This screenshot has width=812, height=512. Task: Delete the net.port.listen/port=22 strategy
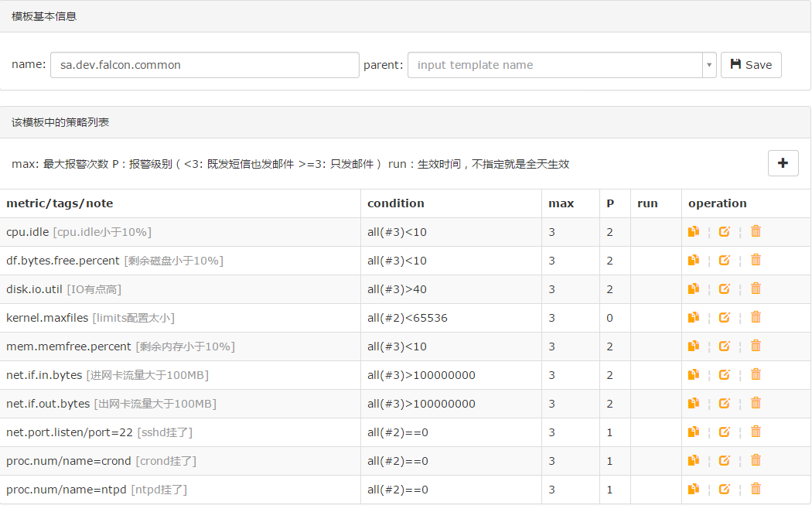click(756, 432)
